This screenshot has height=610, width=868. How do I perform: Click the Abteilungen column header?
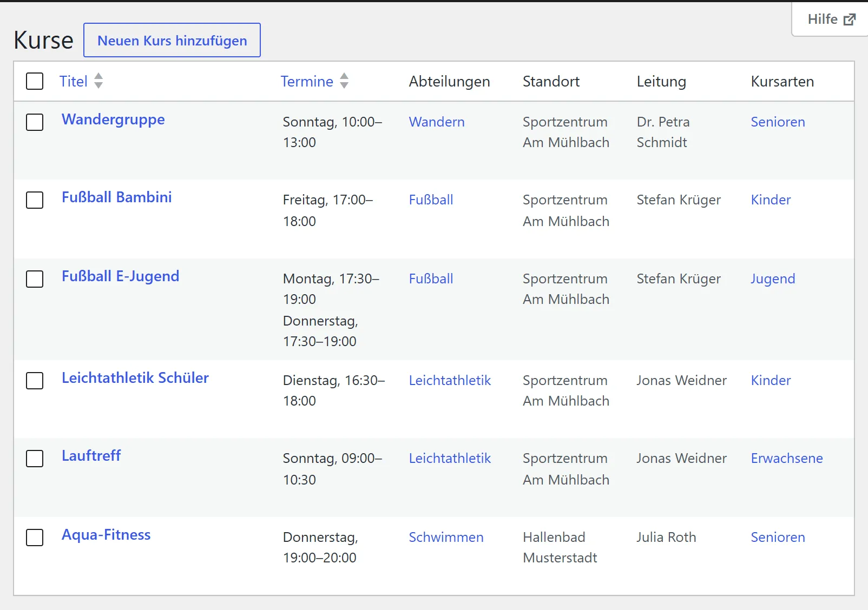coord(449,82)
